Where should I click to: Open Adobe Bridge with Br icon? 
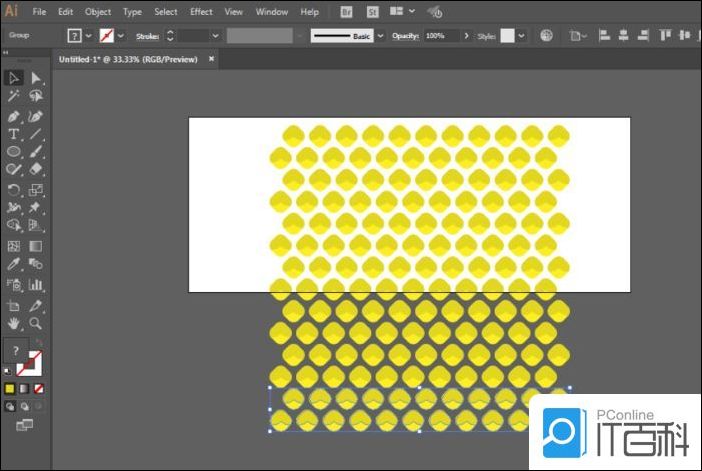[346, 12]
